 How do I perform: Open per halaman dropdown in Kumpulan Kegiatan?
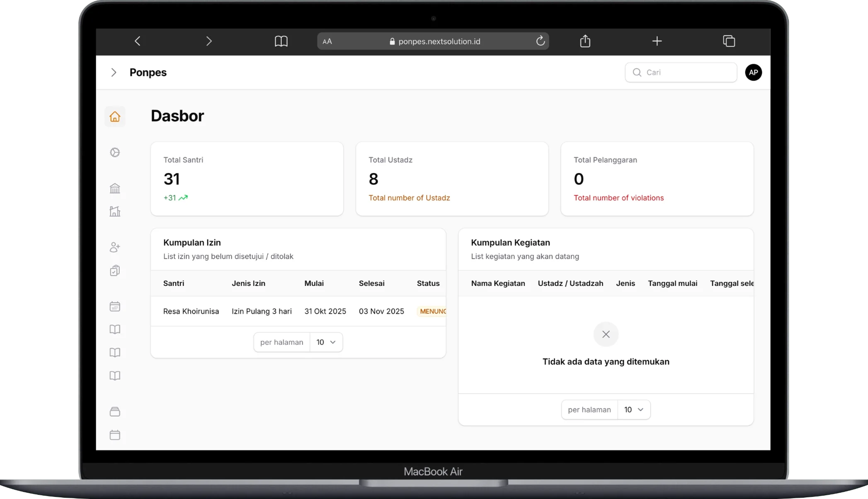(633, 410)
